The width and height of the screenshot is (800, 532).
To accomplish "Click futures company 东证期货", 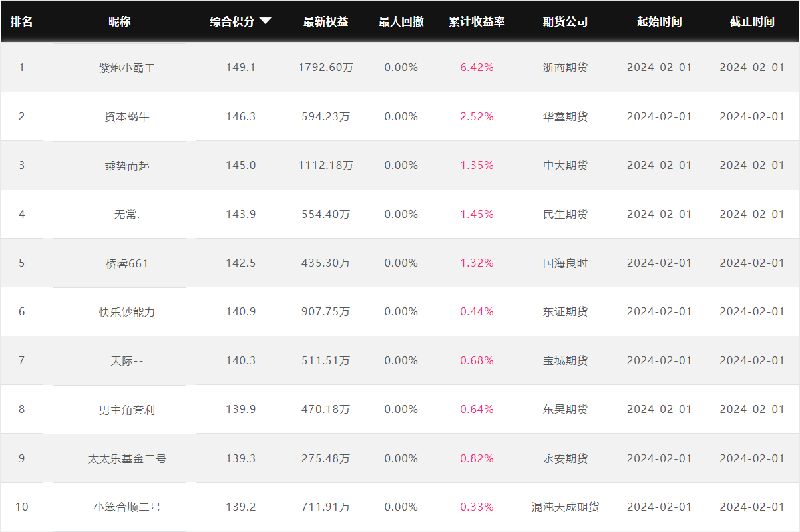I will pyautogui.click(x=566, y=312).
